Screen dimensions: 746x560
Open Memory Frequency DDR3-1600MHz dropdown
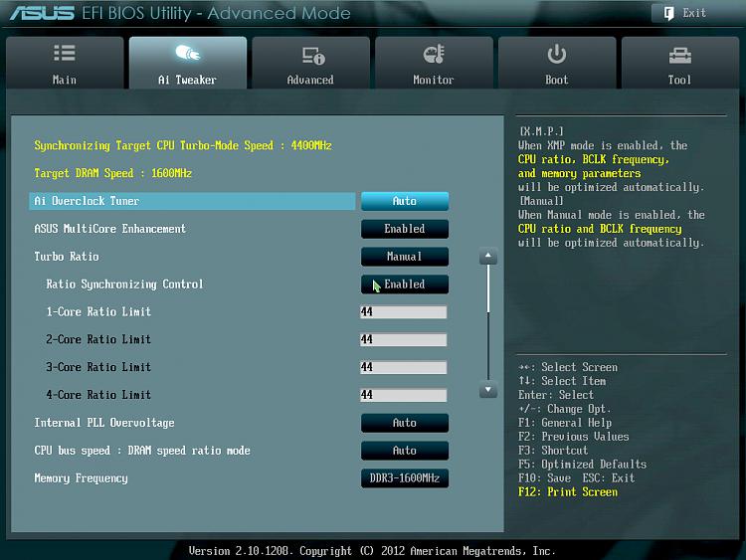pyautogui.click(x=405, y=478)
